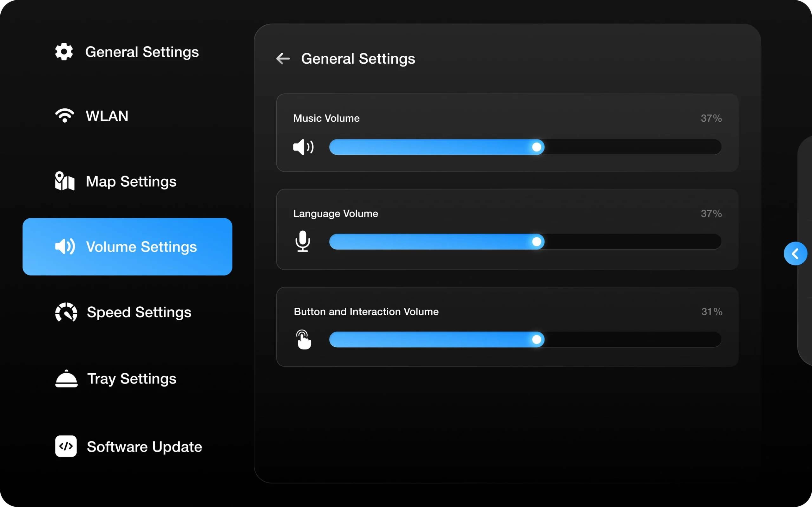This screenshot has height=507, width=812.
Task: Open Map Settings from the sidebar
Action: point(131,181)
